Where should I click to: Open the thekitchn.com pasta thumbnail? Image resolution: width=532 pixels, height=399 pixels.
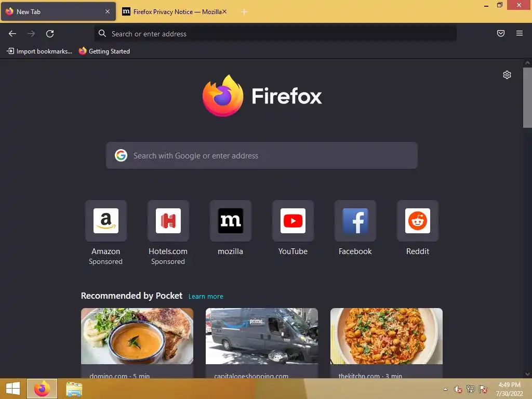387,336
